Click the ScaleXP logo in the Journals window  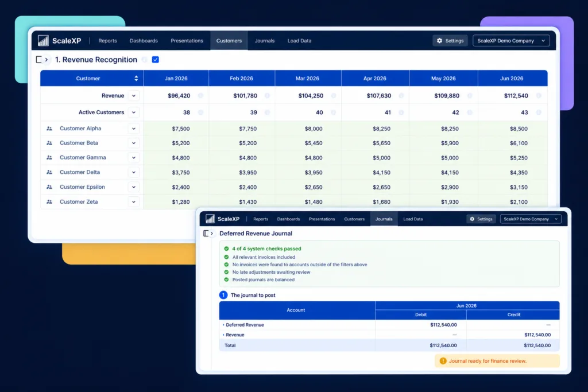coord(222,219)
